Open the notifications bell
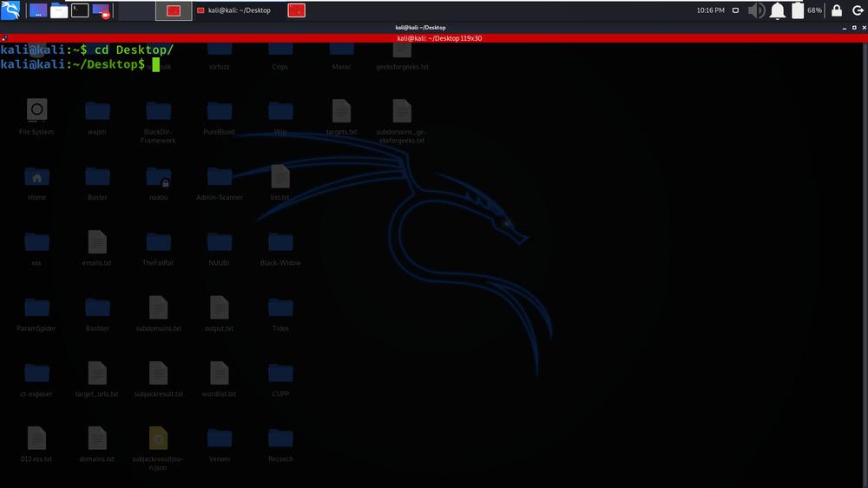The width and height of the screenshot is (868, 488). tap(777, 10)
